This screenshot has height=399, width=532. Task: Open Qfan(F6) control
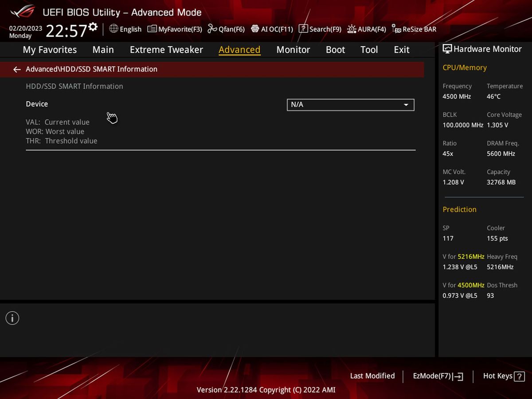point(226,29)
